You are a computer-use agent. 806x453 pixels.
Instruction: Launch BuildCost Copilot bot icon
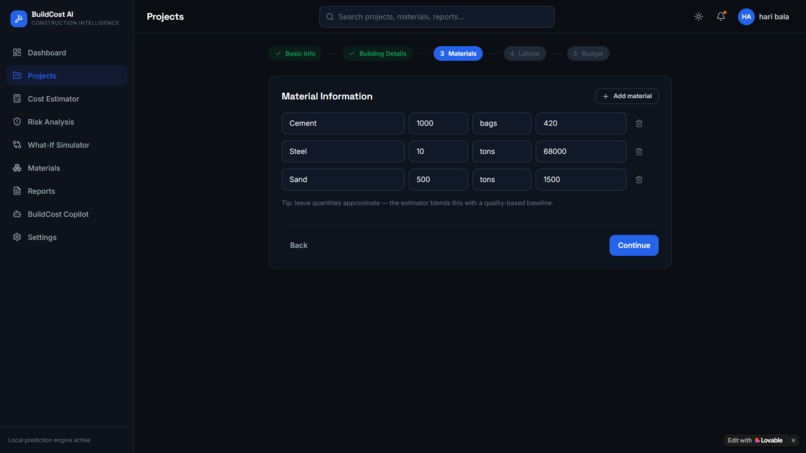point(17,214)
